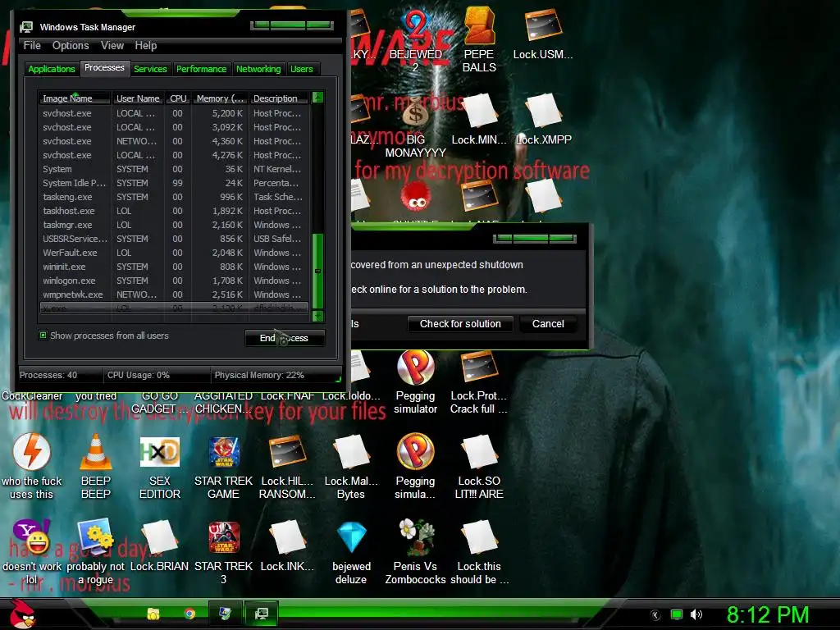Image resolution: width=840 pixels, height=630 pixels.
Task: Select the WerFault.exe process row
Action: click(174, 253)
